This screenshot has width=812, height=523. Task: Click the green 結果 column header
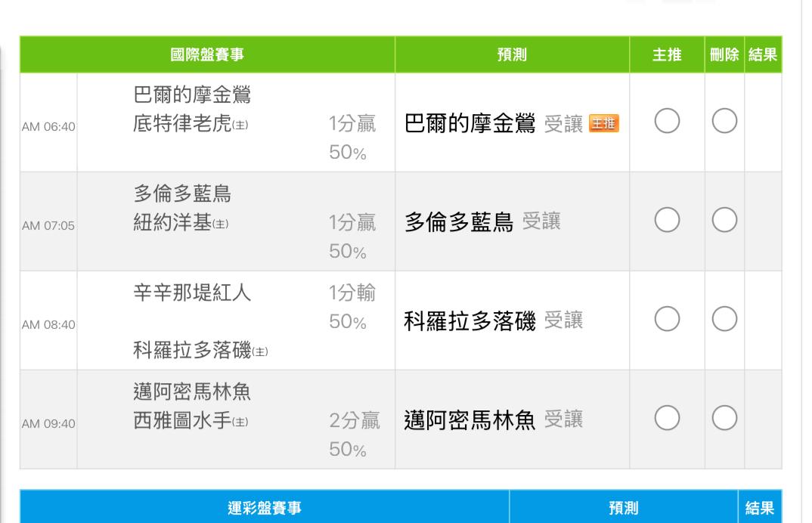pyautogui.click(x=763, y=54)
